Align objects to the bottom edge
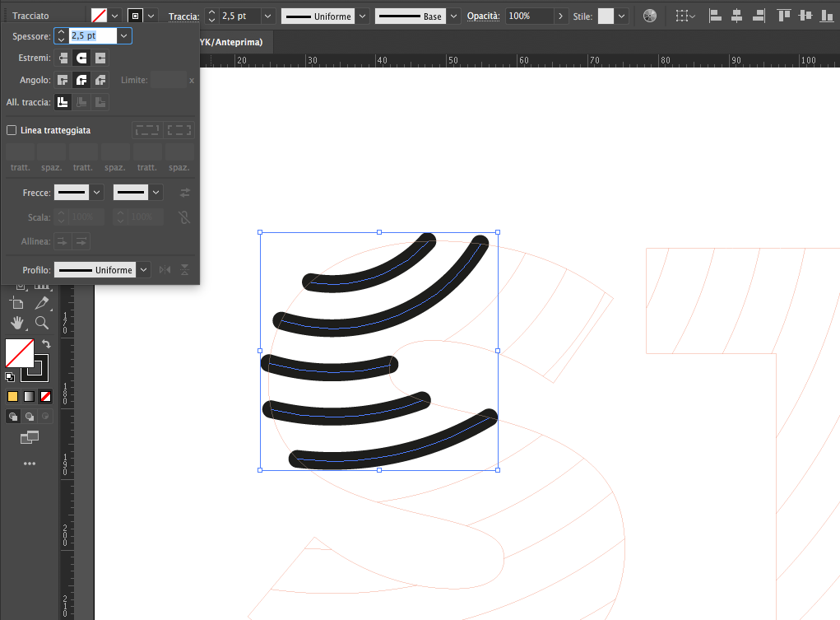Viewport: 840px width, 620px height. tap(827, 16)
